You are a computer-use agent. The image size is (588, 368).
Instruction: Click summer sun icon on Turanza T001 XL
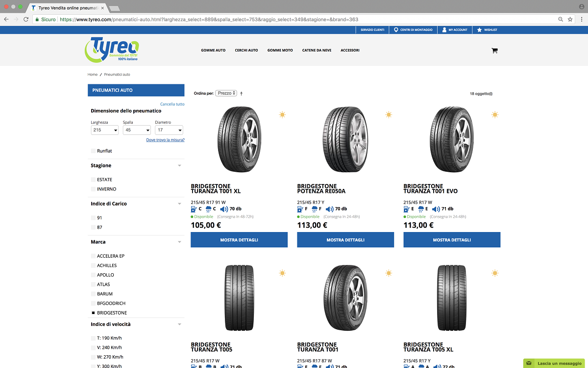tap(282, 115)
